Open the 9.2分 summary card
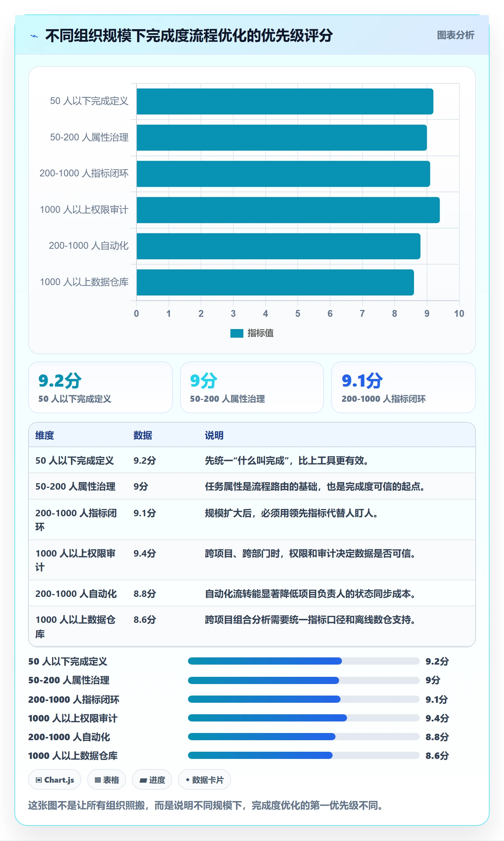 click(x=100, y=387)
